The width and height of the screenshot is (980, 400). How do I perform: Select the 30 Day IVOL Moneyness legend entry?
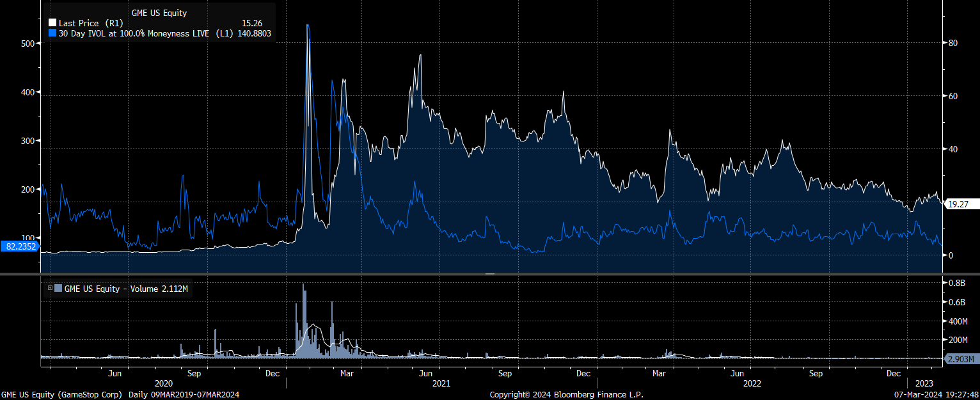coord(133,33)
